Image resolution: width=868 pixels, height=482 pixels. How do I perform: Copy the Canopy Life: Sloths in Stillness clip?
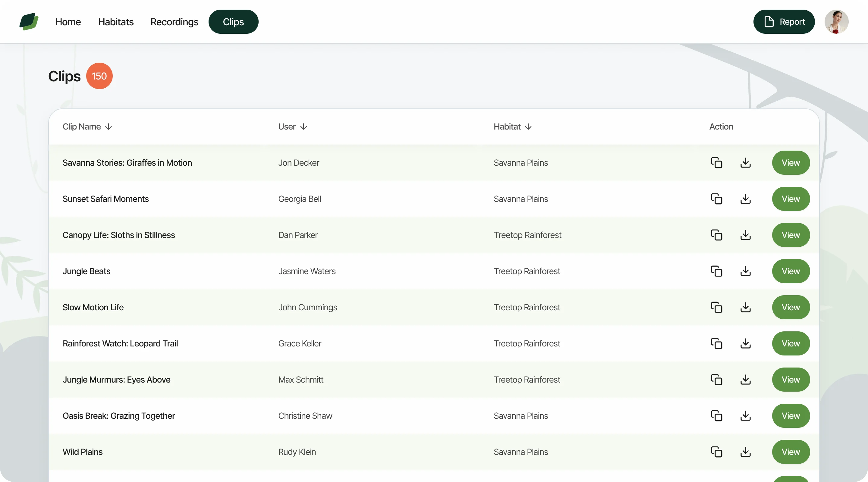tap(716, 235)
